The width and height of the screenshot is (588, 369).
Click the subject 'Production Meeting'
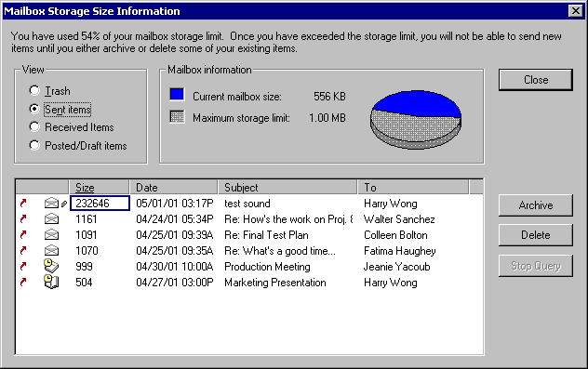point(267,267)
